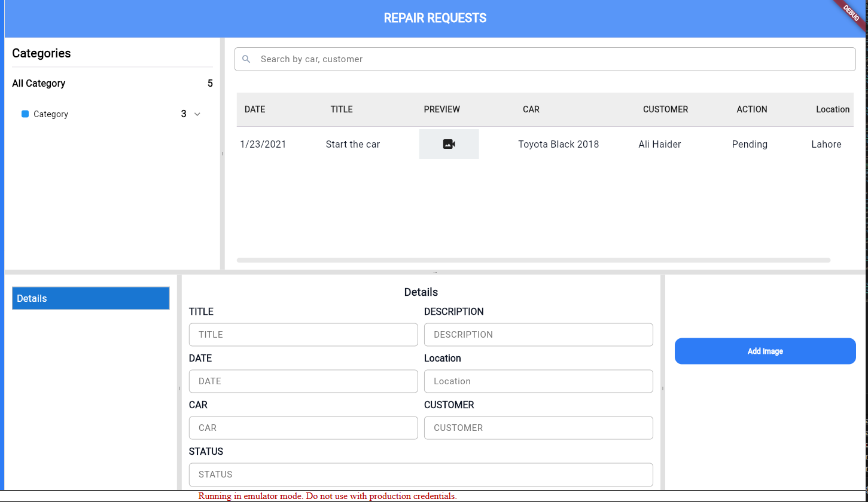
Task: Click the search magnifier icon
Action: pyautogui.click(x=246, y=59)
